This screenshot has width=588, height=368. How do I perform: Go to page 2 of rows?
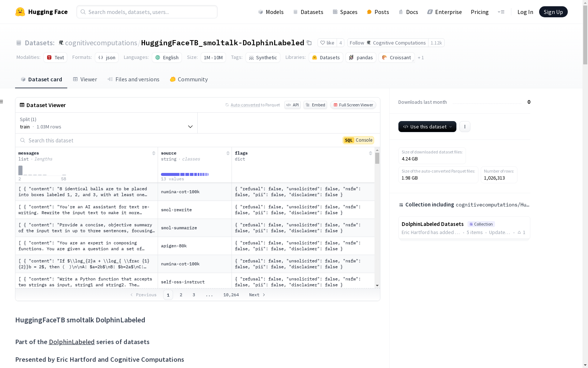(x=181, y=295)
